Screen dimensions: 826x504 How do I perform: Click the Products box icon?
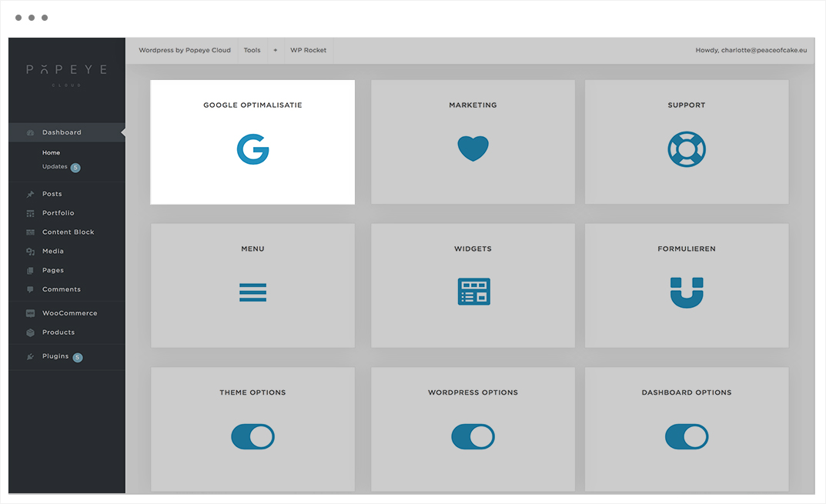point(30,333)
